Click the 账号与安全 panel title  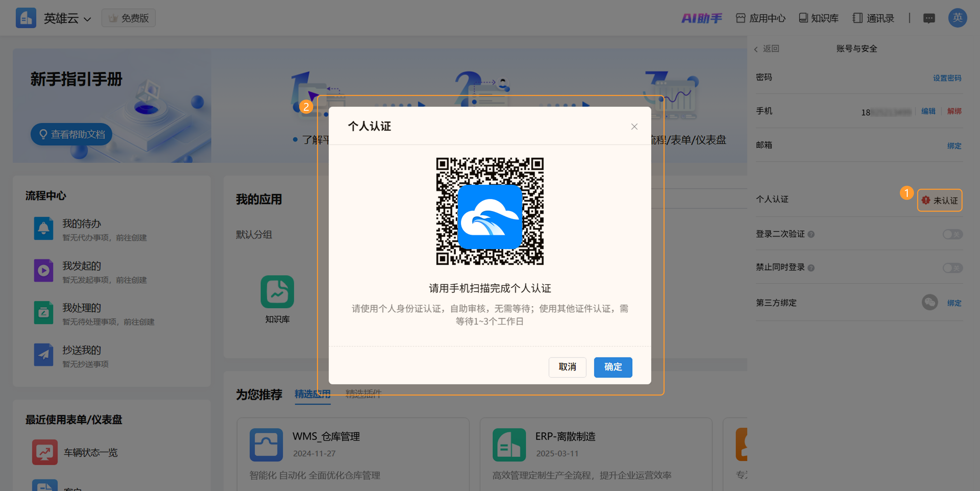point(856,49)
